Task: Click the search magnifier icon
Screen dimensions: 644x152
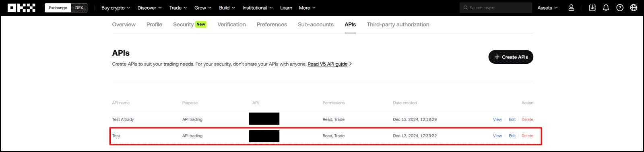Action: (x=466, y=8)
